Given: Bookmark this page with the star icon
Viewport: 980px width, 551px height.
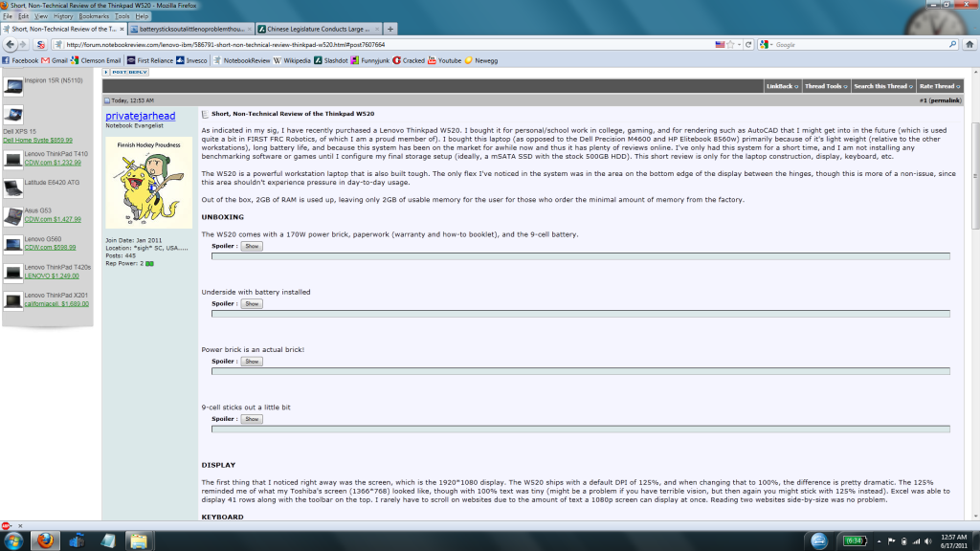Looking at the screenshot, I should tap(730, 44).
